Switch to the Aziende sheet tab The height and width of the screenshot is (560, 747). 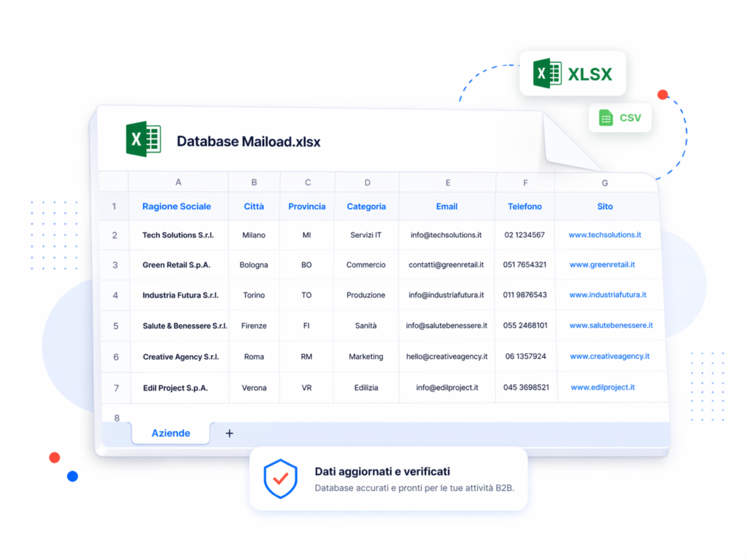(170, 433)
